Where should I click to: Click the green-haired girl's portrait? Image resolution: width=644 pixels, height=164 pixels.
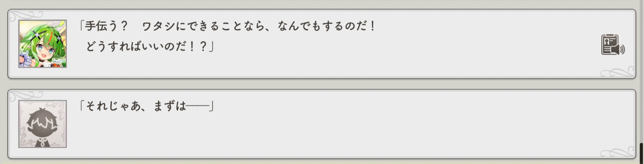pos(43,44)
